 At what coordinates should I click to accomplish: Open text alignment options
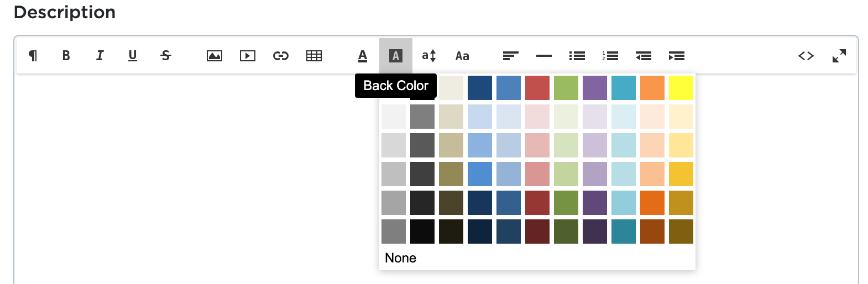[510, 56]
